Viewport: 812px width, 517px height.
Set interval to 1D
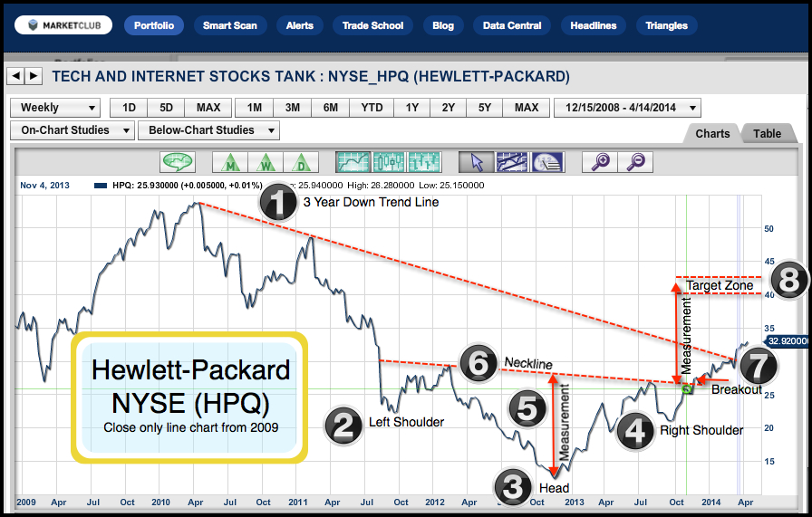coord(129,108)
